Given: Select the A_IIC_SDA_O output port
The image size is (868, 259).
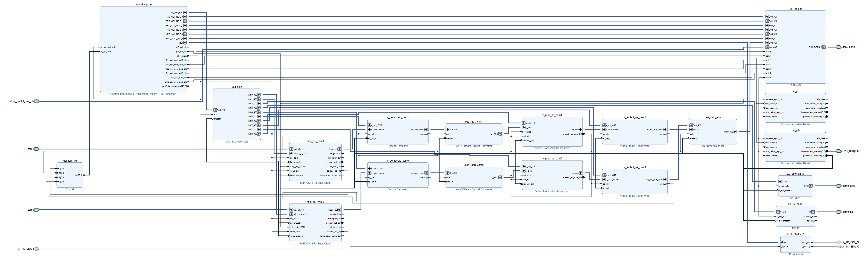Looking at the screenshot, I should [x=839, y=247].
